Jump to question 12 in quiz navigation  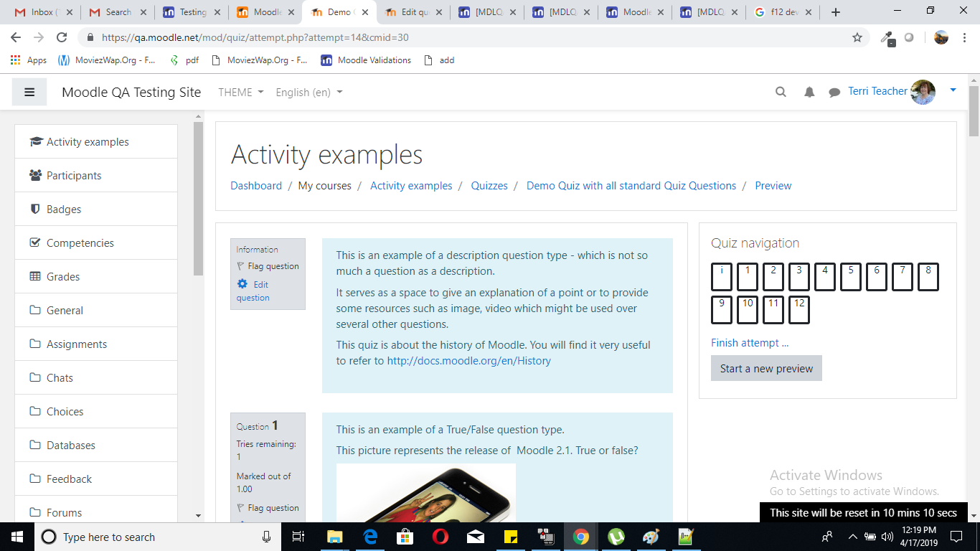799,310
